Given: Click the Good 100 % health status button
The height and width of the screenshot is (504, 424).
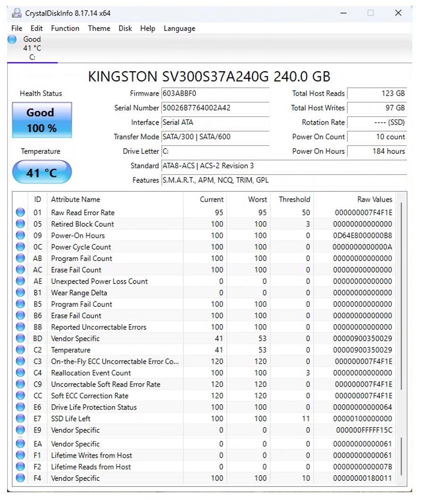Looking at the screenshot, I should [42, 120].
